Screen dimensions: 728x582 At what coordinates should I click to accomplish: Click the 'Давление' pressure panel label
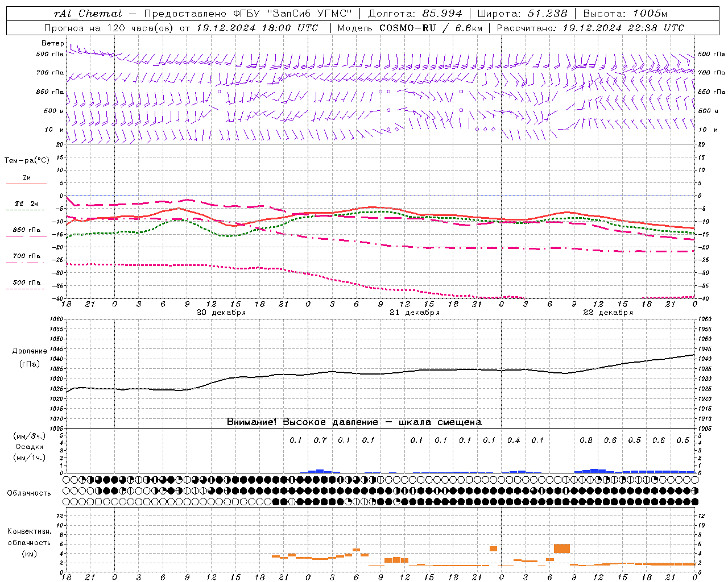(x=30, y=351)
